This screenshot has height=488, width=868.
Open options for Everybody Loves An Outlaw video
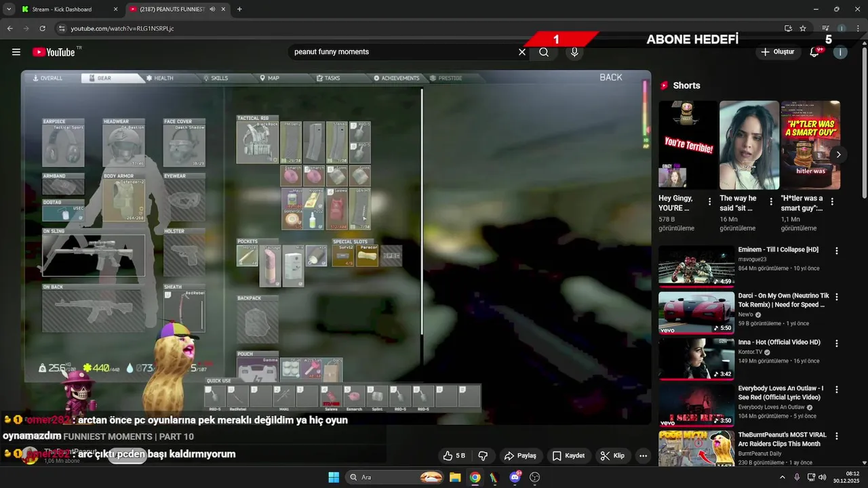[836, 390]
